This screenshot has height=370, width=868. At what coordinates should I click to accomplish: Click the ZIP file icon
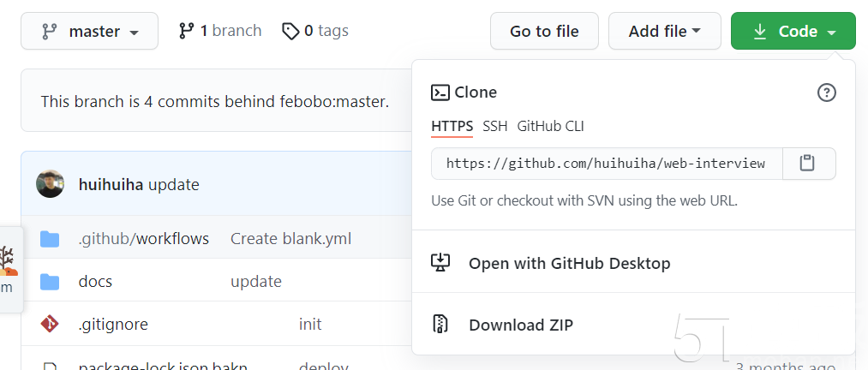[440, 324]
